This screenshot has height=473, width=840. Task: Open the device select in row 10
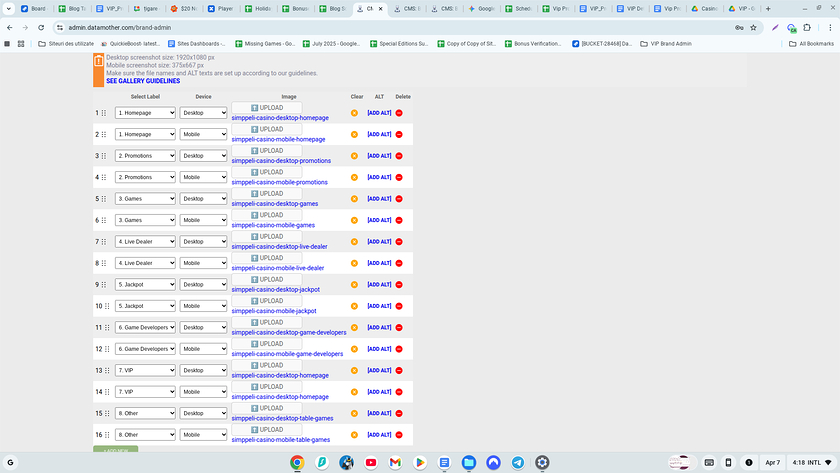[203, 306]
